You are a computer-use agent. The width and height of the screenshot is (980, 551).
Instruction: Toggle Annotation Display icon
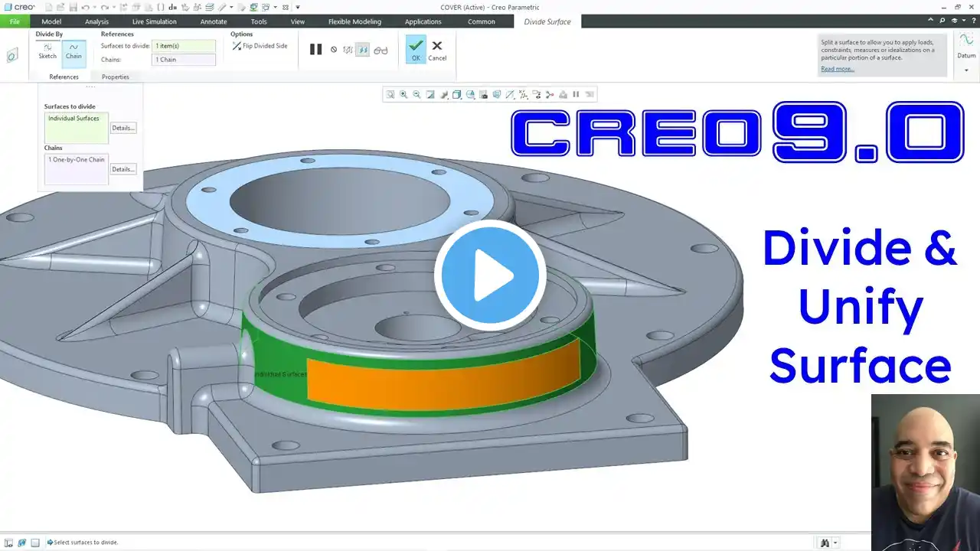pos(537,95)
